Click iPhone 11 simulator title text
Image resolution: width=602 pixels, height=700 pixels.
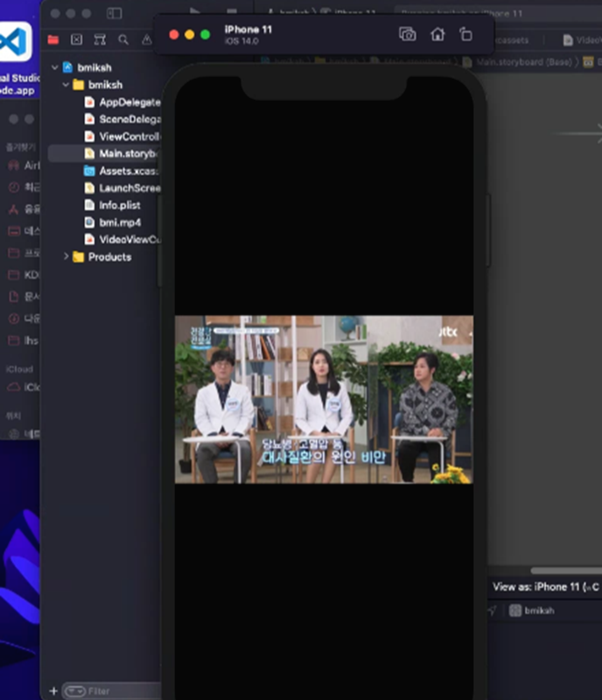[248, 30]
